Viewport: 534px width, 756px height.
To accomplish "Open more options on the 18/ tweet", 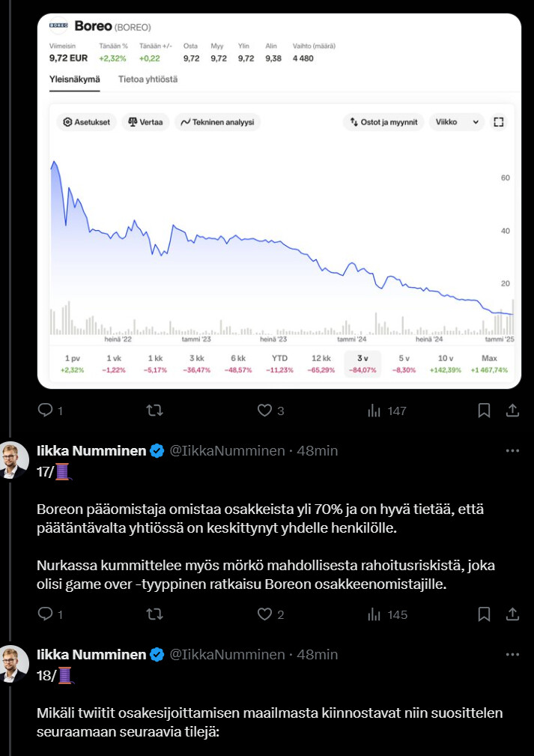I will tap(513, 655).
